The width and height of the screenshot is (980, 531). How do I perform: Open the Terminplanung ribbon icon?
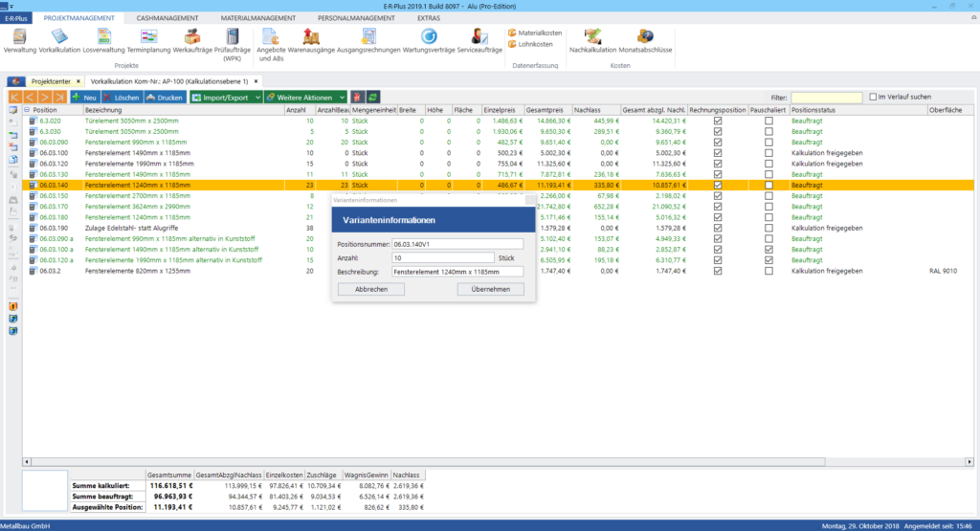pos(148,41)
